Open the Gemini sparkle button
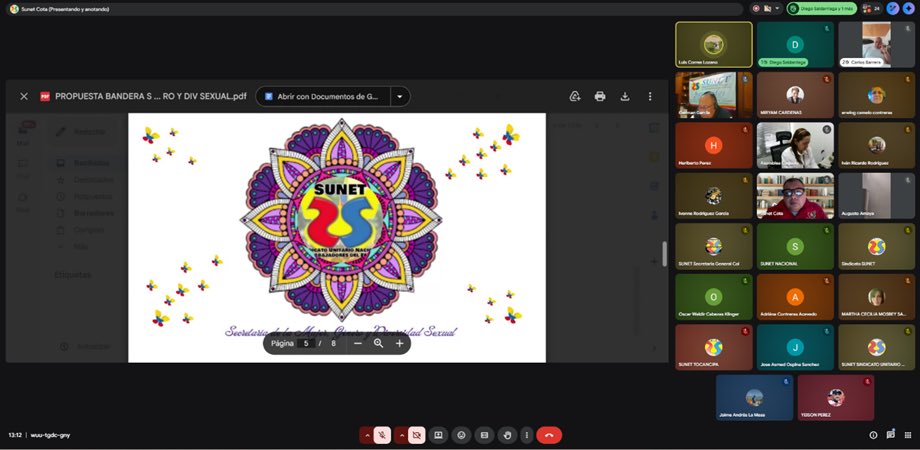This screenshot has width=920, height=450. [909, 9]
